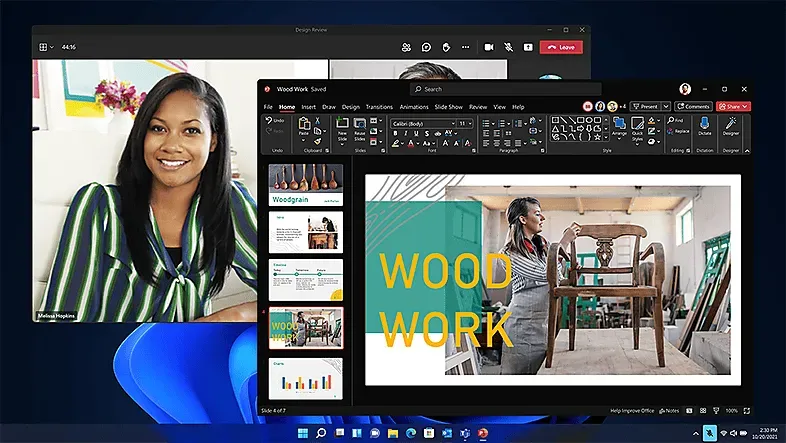Unmute the microphone in the Teams meeting
This screenshot has width=786, height=443.
click(508, 47)
